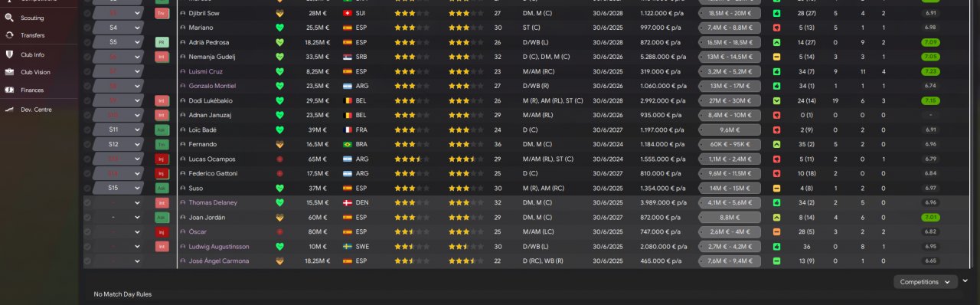This screenshot has height=305, width=980.
Task: Click the chevron right of Competitions
Action: click(x=965, y=281)
